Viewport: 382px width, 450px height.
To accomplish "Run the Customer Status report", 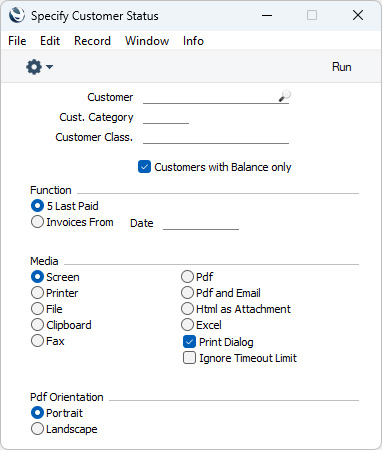I will pos(341,67).
